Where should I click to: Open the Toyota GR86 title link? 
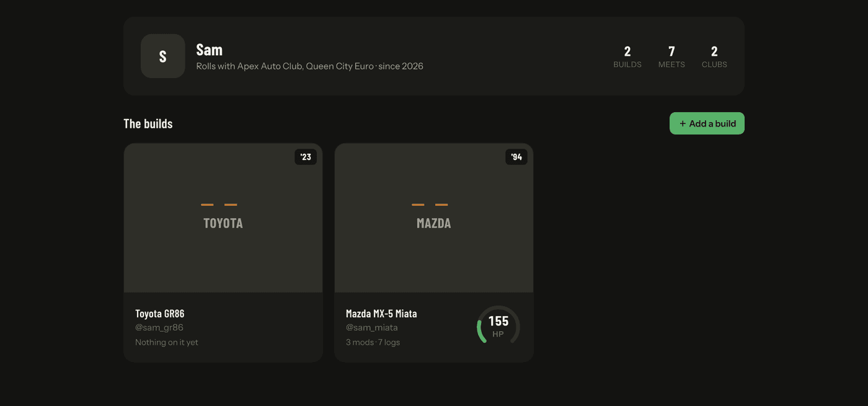click(160, 314)
